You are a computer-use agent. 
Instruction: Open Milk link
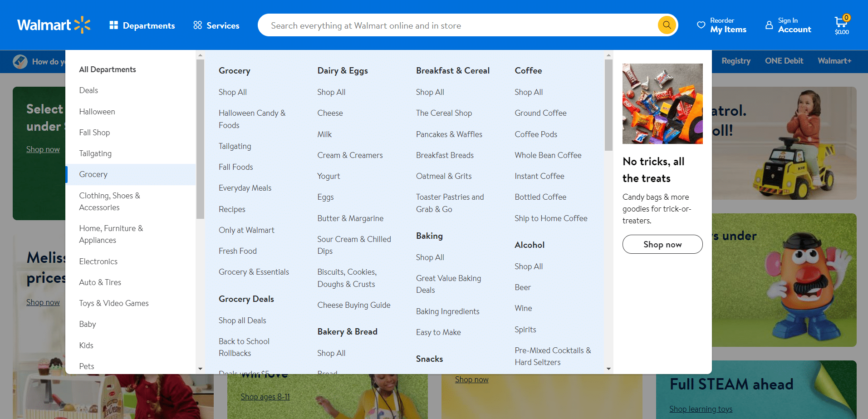(x=324, y=134)
